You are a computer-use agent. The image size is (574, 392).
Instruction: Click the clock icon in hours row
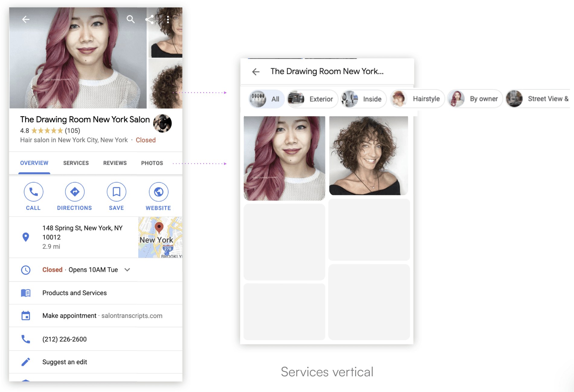click(x=26, y=270)
